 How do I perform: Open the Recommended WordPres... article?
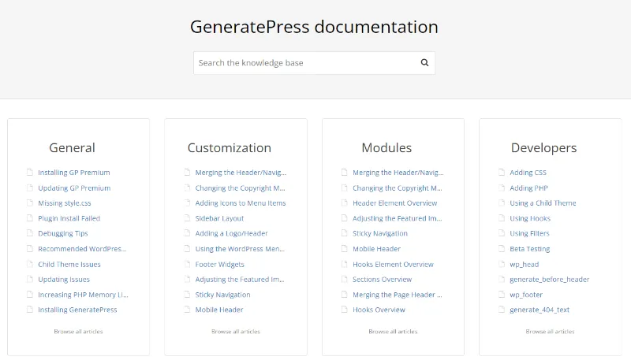82,249
